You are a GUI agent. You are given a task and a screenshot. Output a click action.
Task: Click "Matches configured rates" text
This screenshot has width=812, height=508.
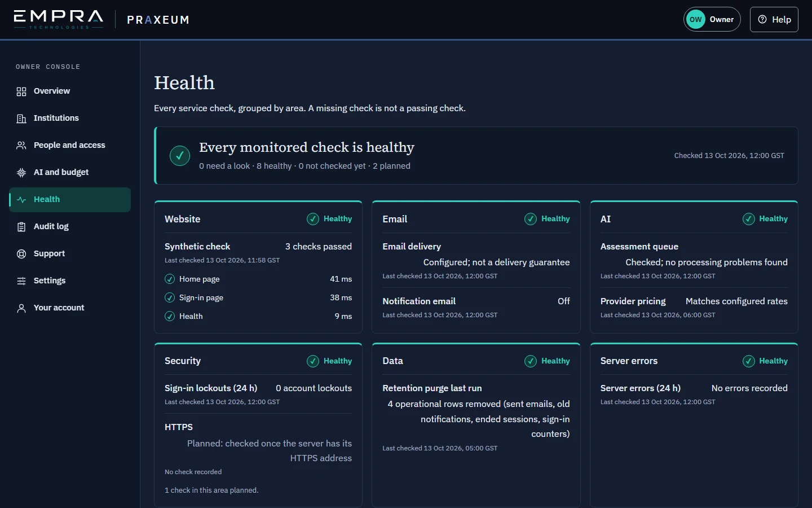(736, 301)
